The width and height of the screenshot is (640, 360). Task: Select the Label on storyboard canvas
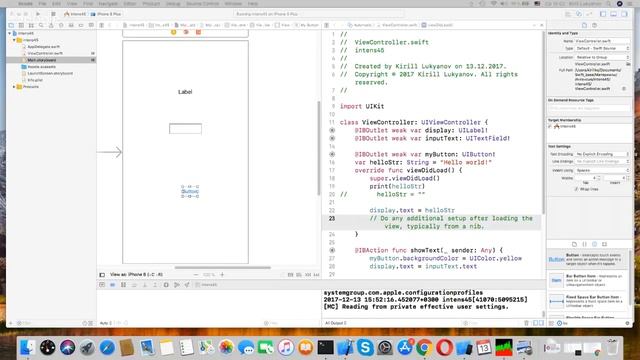click(185, 92)
